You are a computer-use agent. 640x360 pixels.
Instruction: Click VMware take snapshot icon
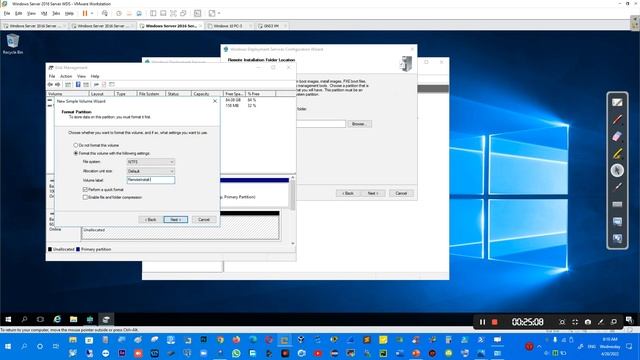(x=119, y=13)
